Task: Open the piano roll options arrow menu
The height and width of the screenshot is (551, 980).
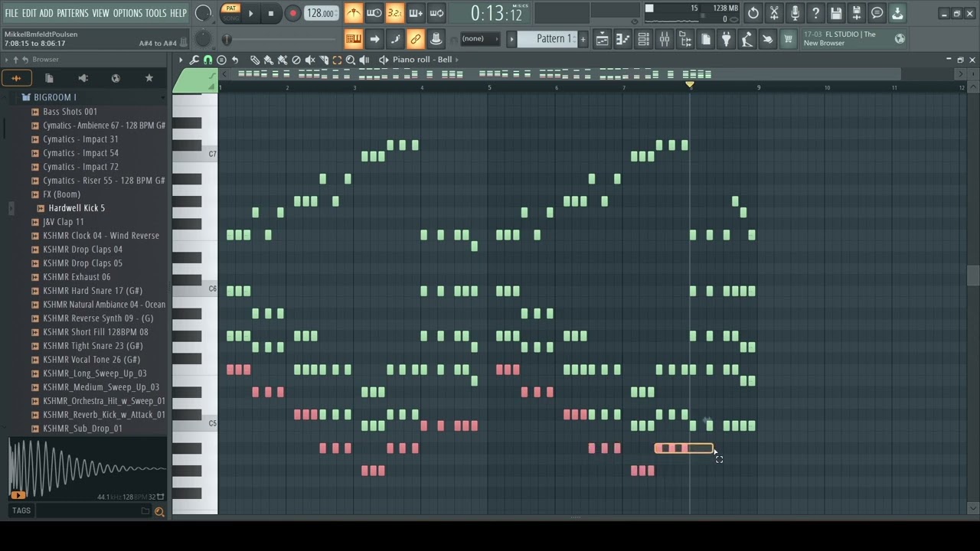Action: coord(181,60)
